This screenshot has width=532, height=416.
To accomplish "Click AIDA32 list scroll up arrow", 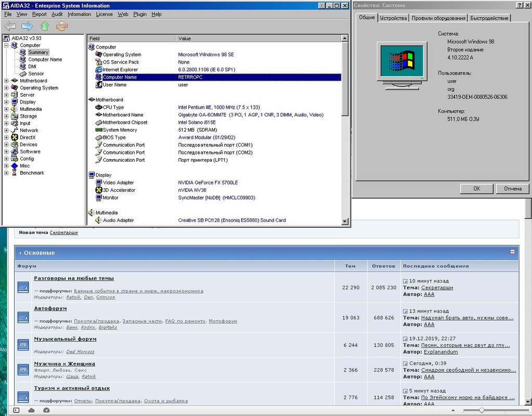I will [x=345, y=38].
